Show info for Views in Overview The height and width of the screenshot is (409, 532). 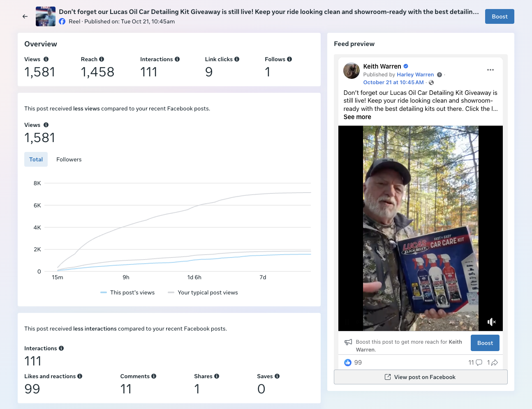click(x=46, y=59)
